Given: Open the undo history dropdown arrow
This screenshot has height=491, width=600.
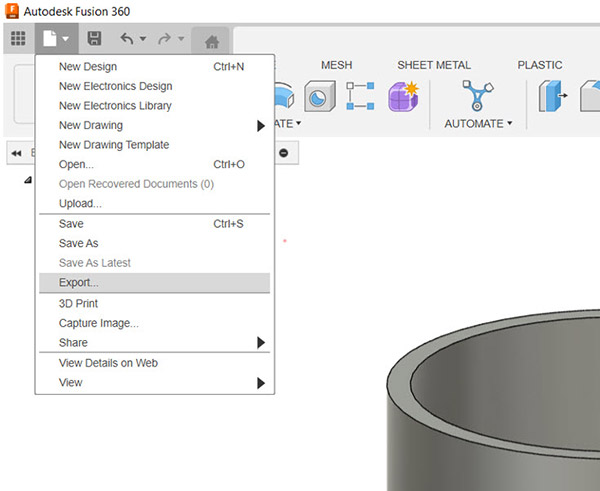Looking at the screenshot, I should [143, 39].
